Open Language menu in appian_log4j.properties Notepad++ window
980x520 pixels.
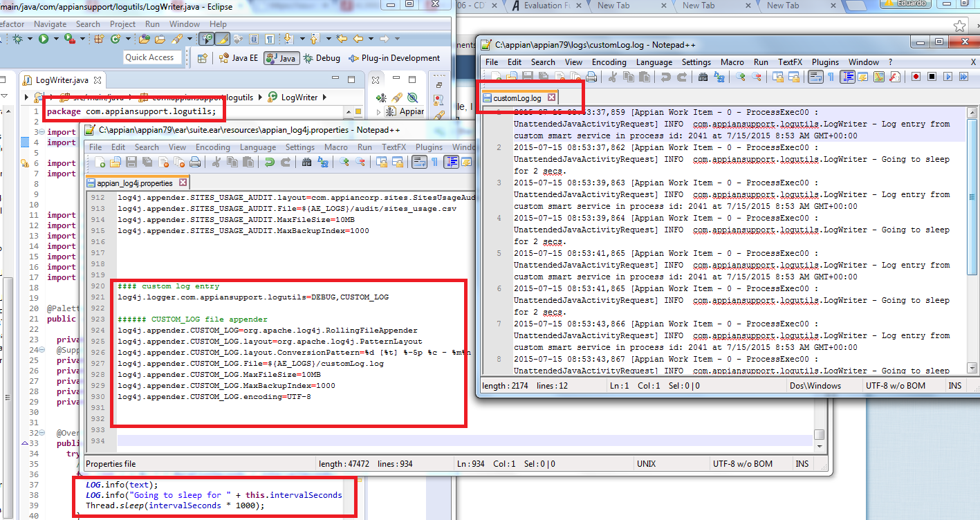coord(257,147)
